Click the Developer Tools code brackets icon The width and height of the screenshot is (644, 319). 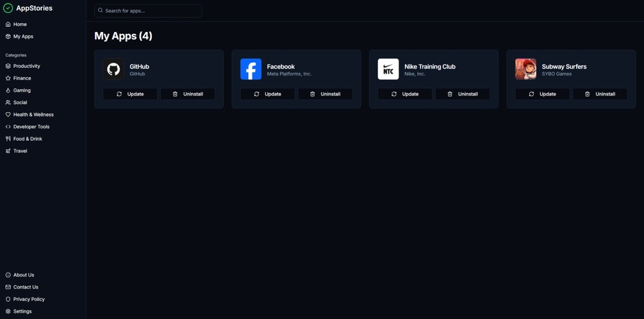click(x=8, y=127)
